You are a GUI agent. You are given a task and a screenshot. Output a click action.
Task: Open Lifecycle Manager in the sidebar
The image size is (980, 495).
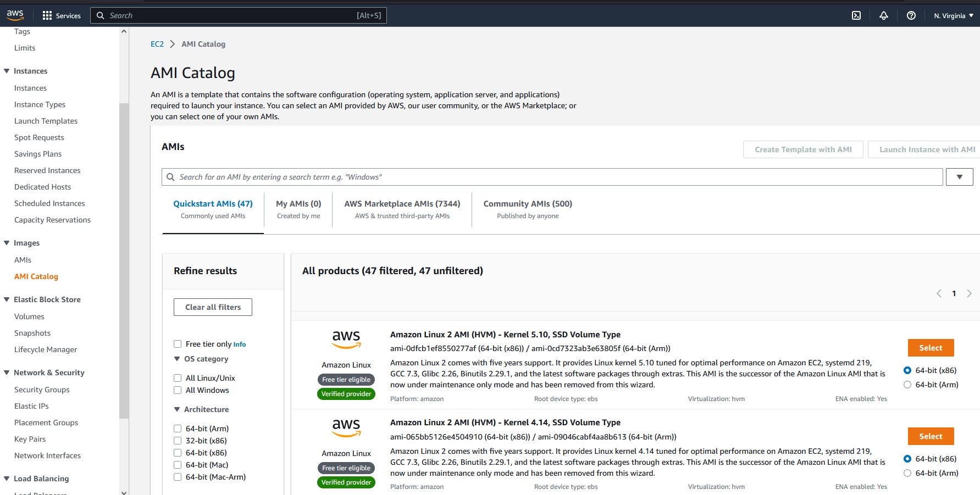pyautogui.click(x=46, y=349)
